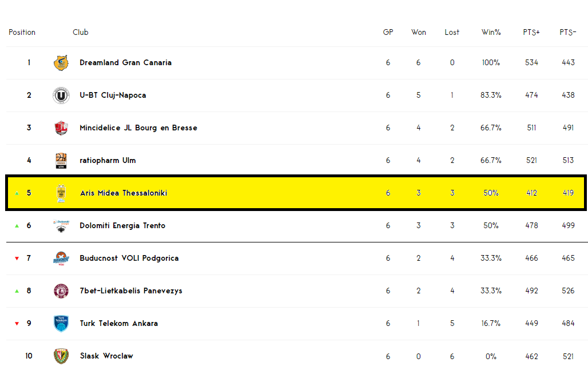Click the ratiopharm Ulm team logo

pos(61,161)
